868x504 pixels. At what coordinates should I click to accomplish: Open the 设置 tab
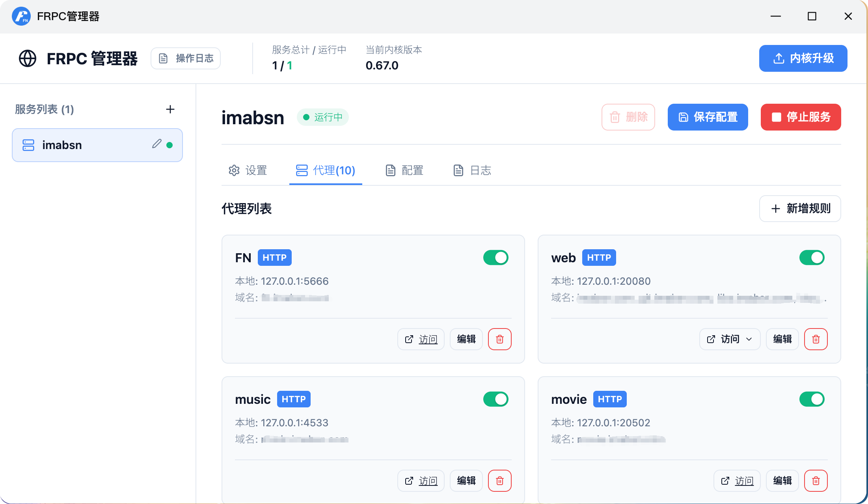[248, 170]
